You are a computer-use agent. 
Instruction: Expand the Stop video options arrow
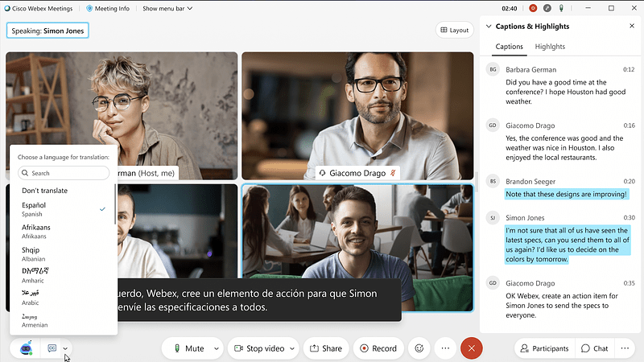(291, 348)
